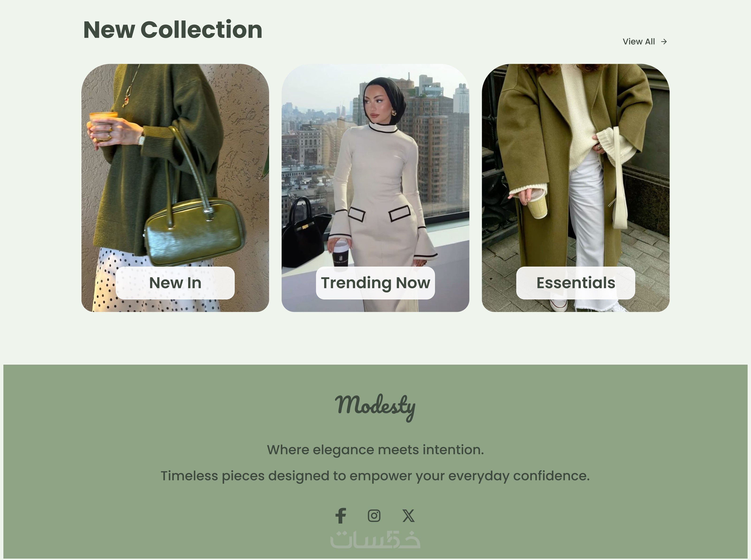This screenshot has height=560, width=751.
Task: Open the New In collection label
Action: click(175, 283)
